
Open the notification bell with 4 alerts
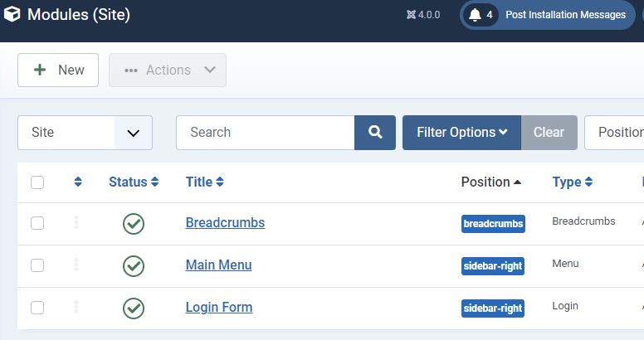coord(481,15)
